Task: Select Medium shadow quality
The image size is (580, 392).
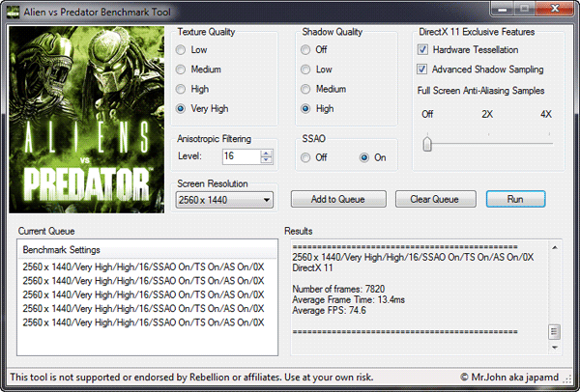Action: click(x=306, y=89)
